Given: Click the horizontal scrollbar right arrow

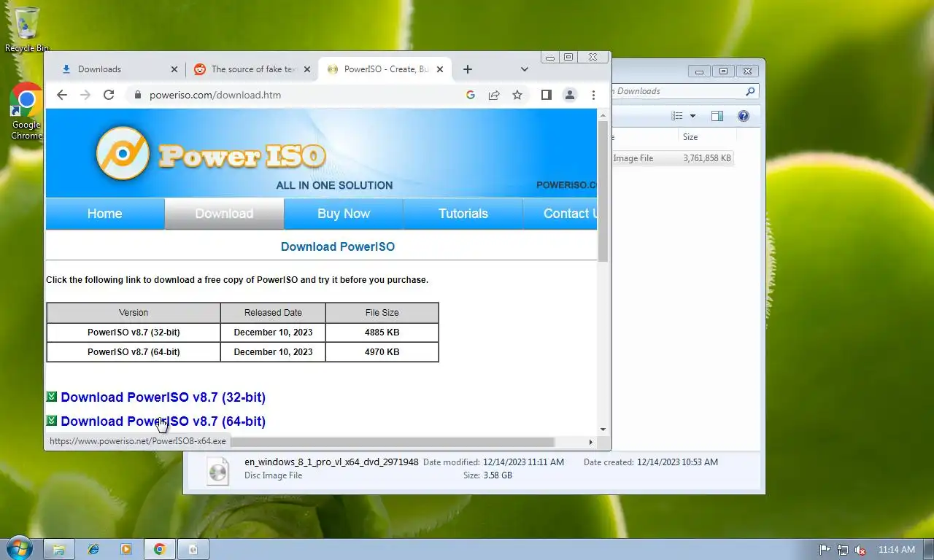Looking at the screenshot, I should (591, 442).
